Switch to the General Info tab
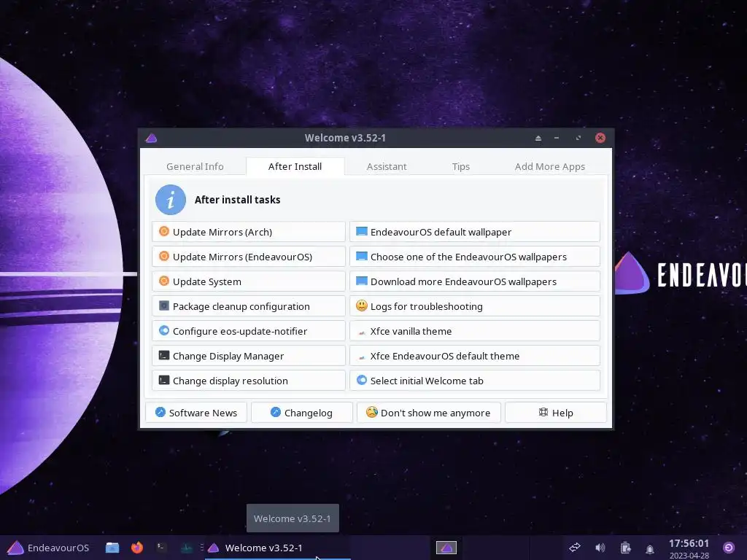Viewport: 747px width, 560px height. (195, 167)
